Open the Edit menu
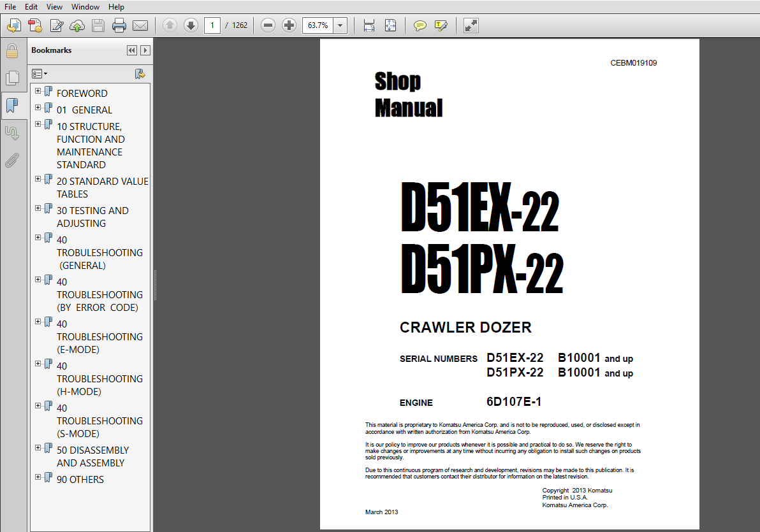 31,7
